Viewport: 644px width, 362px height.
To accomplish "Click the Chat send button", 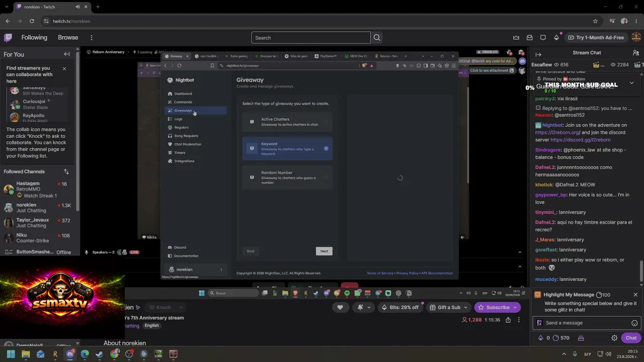I will coord(631,338).
